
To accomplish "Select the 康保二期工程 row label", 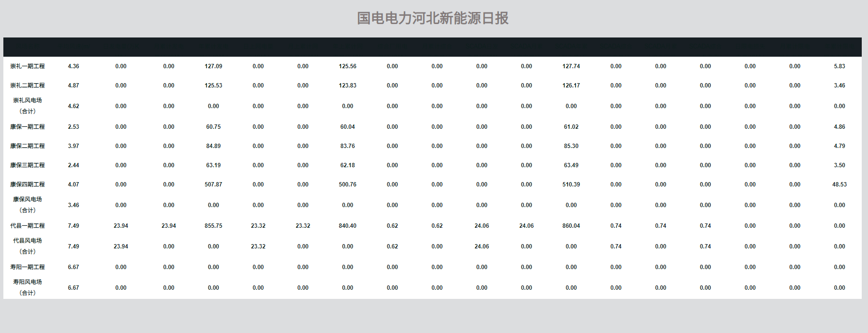I will (x=27, y=146).
